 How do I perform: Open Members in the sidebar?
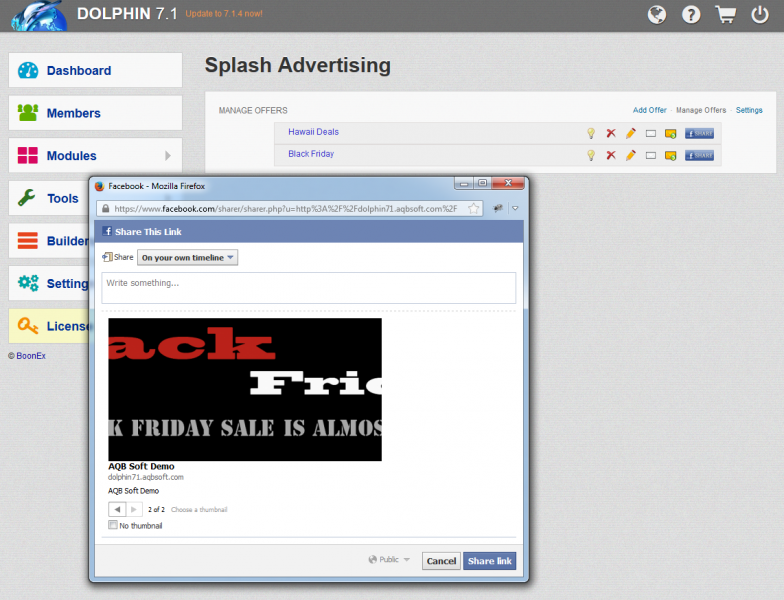(x=96, y=113)
